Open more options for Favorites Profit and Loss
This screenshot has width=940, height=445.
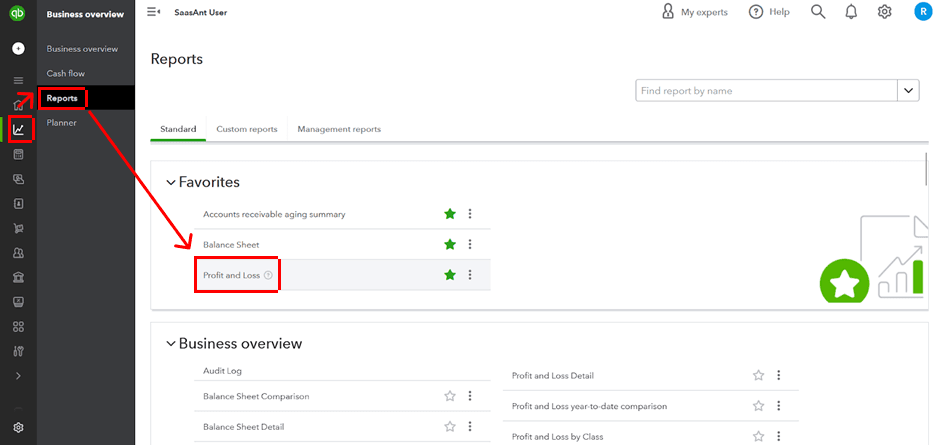coord(470,275)
